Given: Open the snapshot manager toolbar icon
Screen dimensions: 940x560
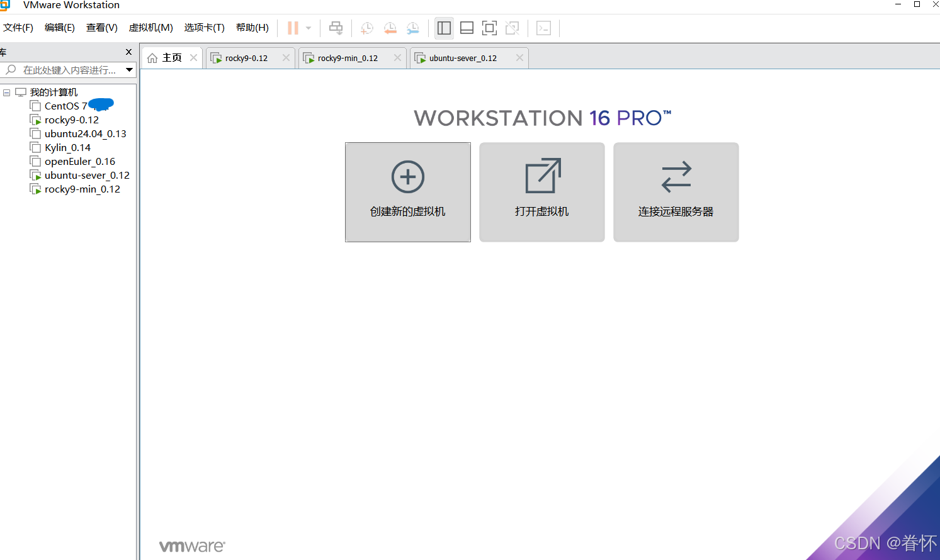Looking at the screenshot, I should (413, 28).
